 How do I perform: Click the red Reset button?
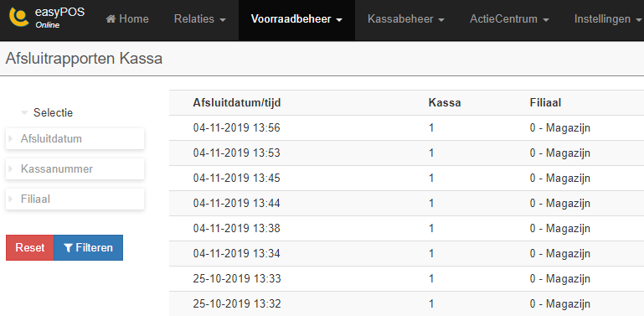(x=30, y=248)
